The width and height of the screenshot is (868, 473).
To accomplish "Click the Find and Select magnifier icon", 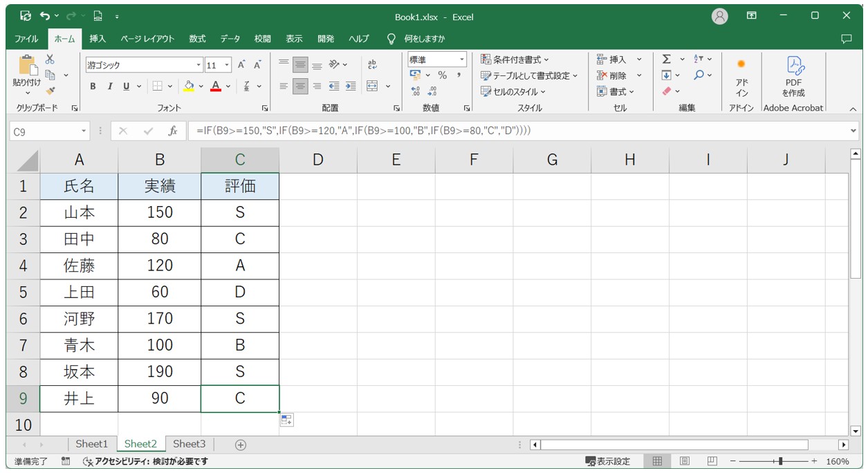I will [x=699, y=75].
